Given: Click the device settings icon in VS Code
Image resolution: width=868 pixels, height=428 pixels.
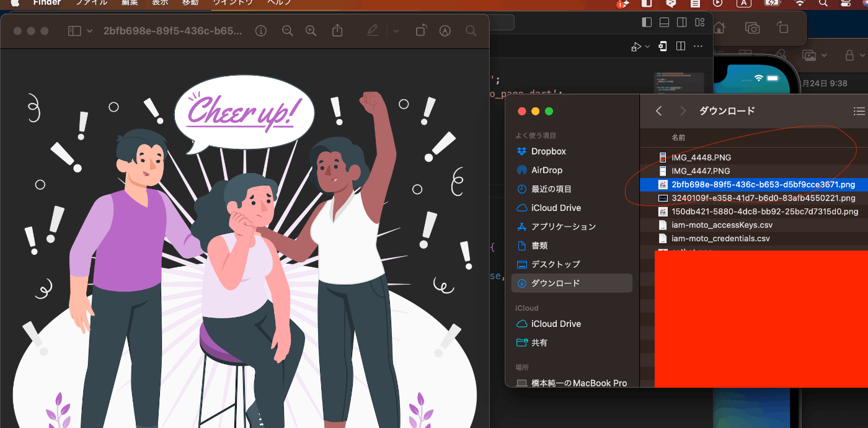Looking at the screenshot, I should click(x=663, y=47).
